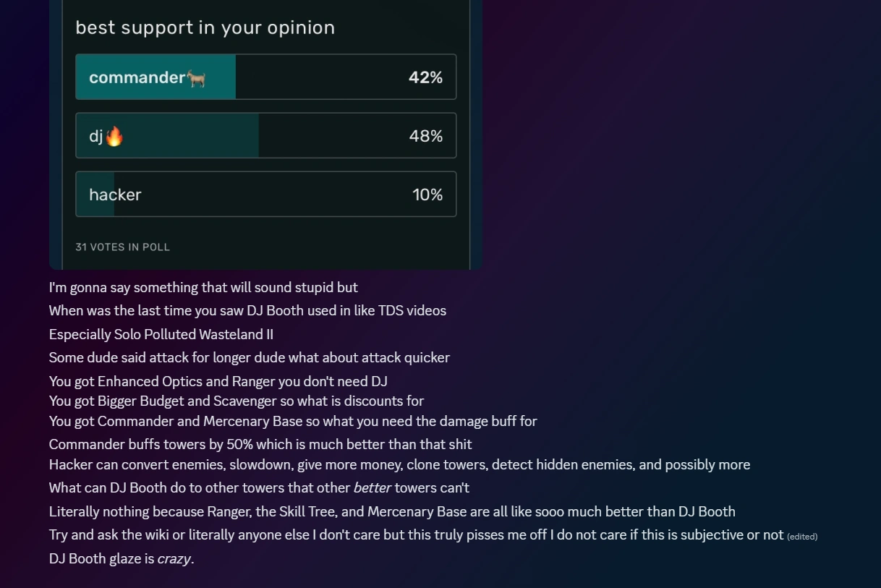Click the "You got Bigger Budget and Scavenger" message
881x588 pixels.
[236, 401]
